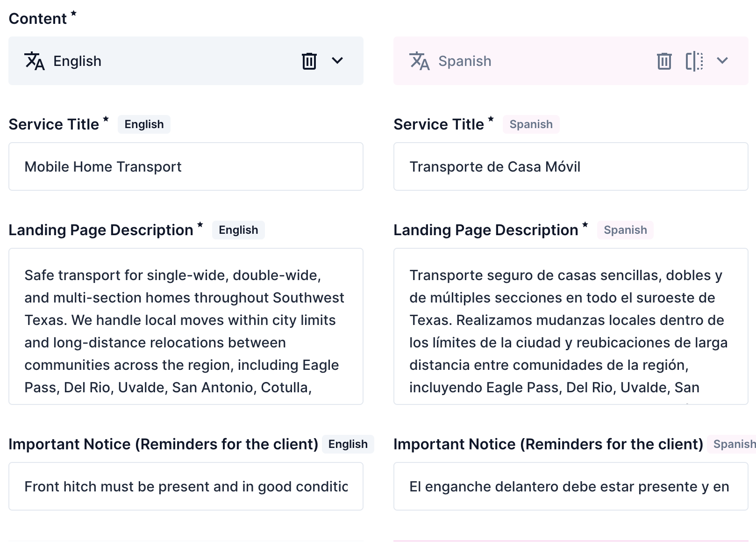Click Spanish tag beside Landing Page Description
The height and width of the screenshot is (548, 756).
pyautogui.click(x=625, y=230)
